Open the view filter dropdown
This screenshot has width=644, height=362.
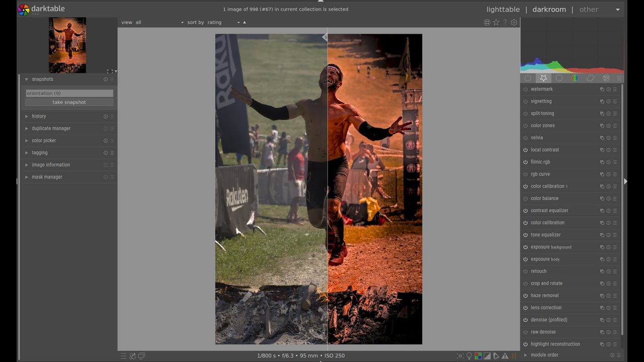click(x=159, y=22)
